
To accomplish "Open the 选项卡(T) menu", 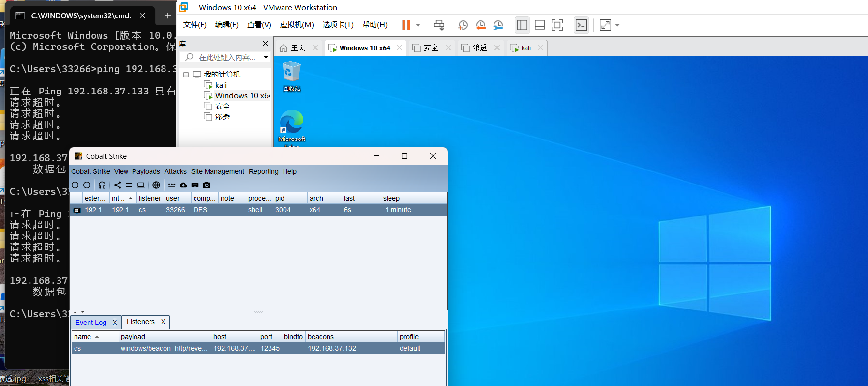I will coord(338,25).
